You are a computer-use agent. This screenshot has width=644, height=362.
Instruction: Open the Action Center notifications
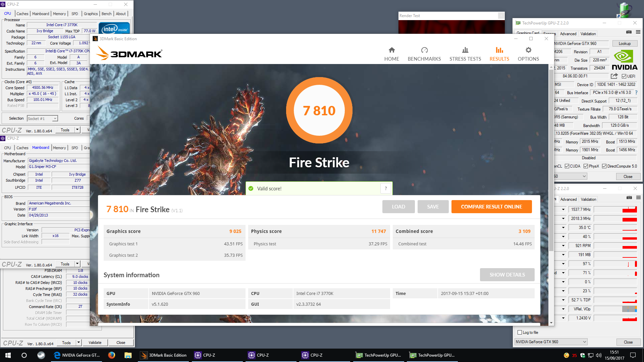pos(633,355)
